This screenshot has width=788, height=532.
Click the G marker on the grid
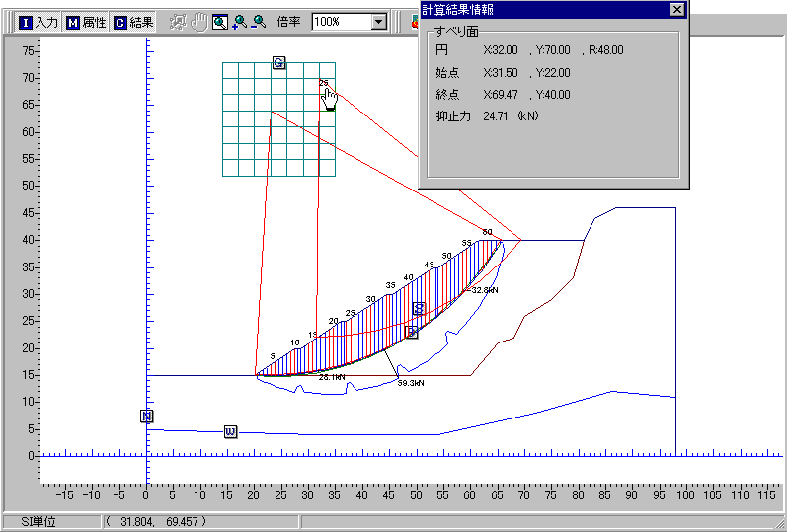click(278, 63)
